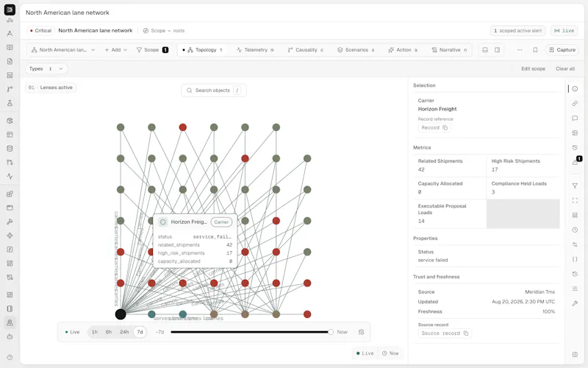Open the document page icon in left sidebar

(x=10, y=61)
